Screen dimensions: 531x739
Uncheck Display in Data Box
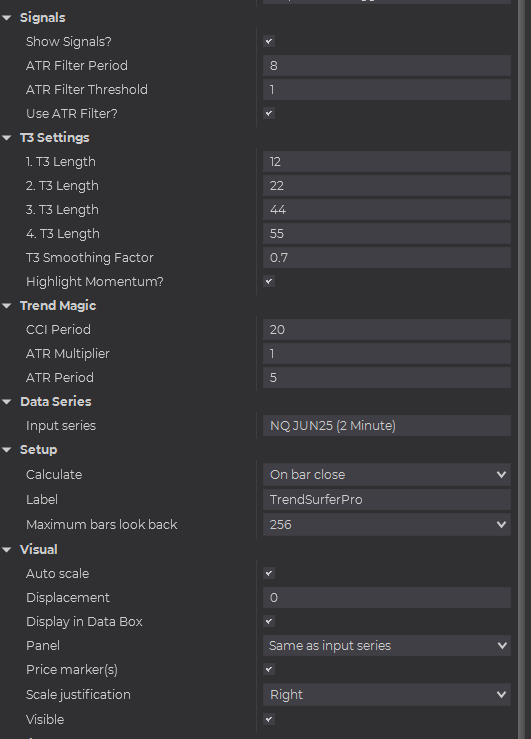pyautogui.click(x=269, y=622)
